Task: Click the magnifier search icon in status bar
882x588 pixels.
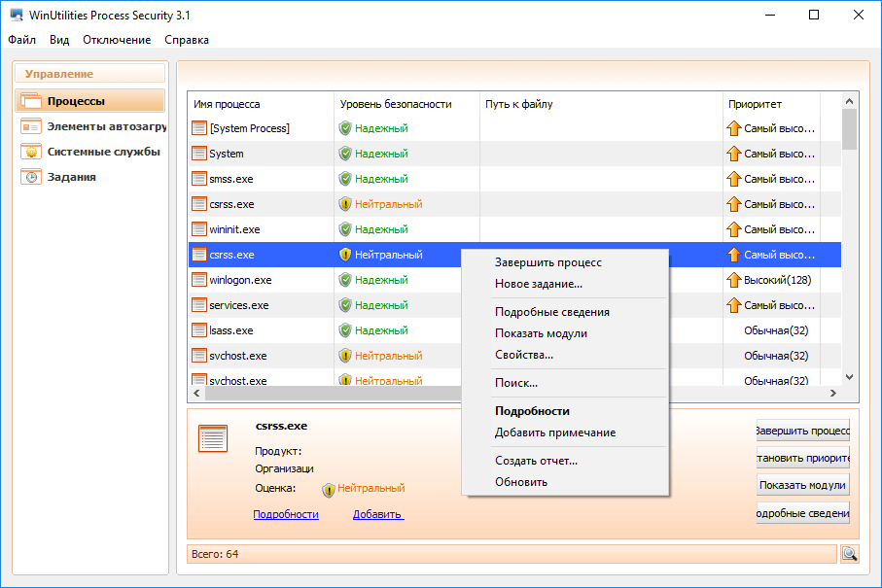Action: [x=849, y=554]
